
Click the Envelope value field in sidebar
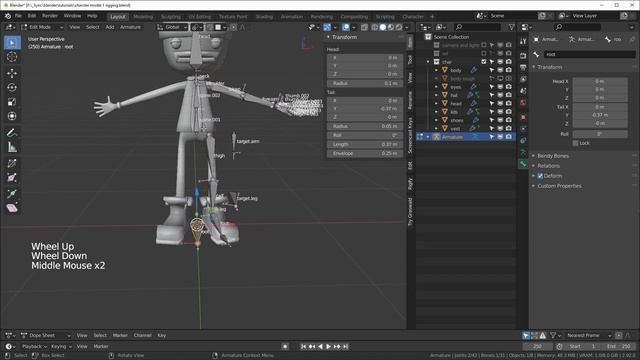(365, 153)
